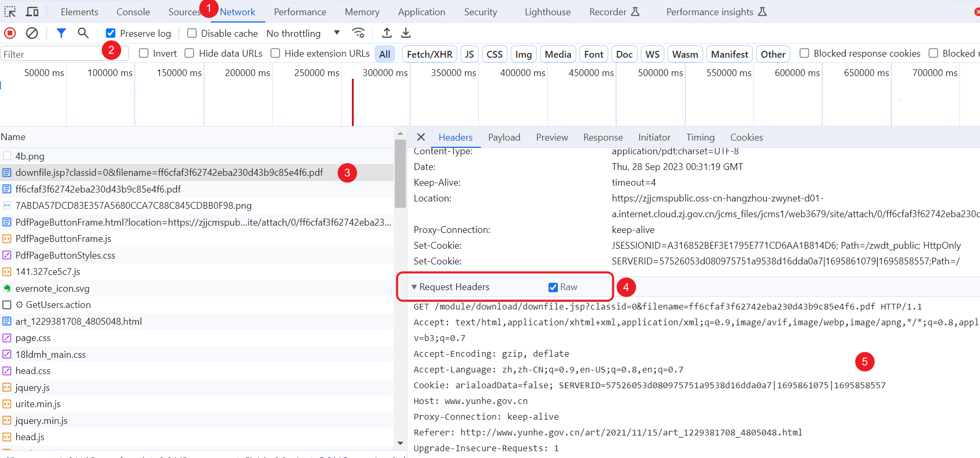The height and width of the screenshot is (458, 980).
Task: Select art_1229381708_4805048.html request
Action: [197, 321]
